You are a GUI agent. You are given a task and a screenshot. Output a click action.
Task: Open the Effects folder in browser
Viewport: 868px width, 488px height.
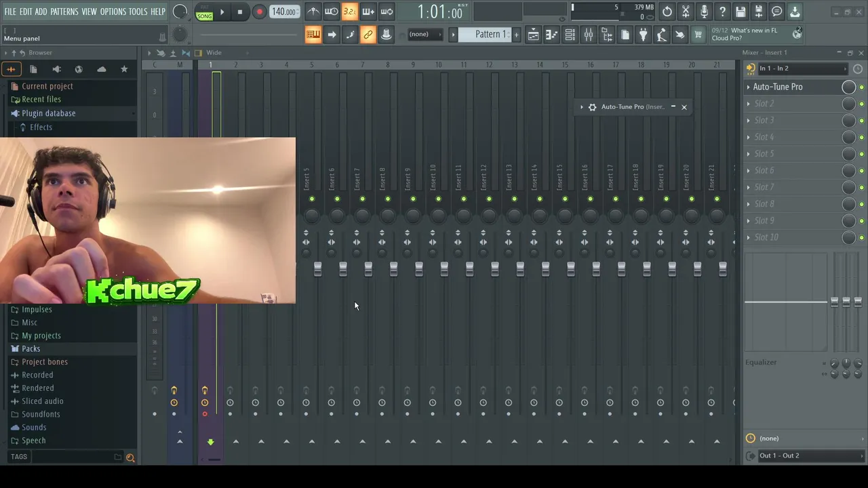click(x=41, y=127)
